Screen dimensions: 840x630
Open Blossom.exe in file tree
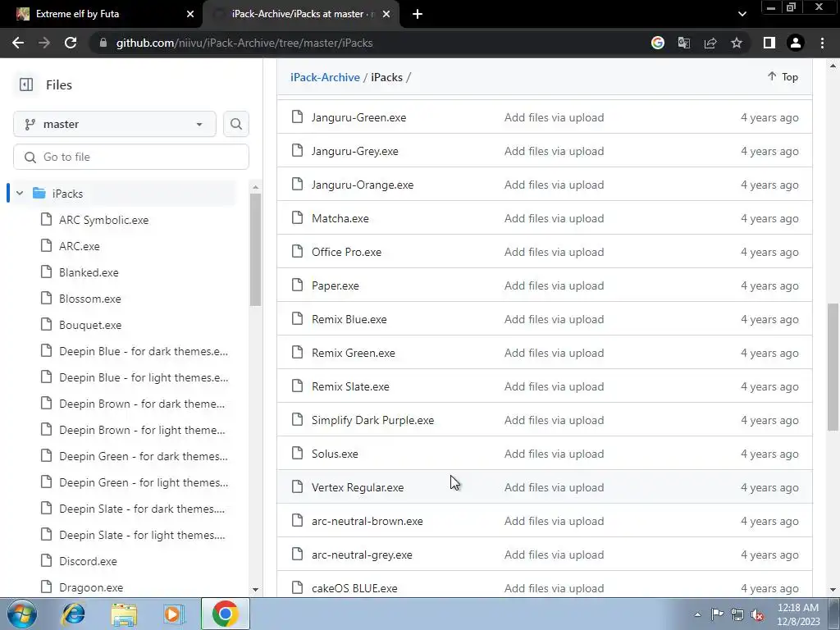pos(90,299)
